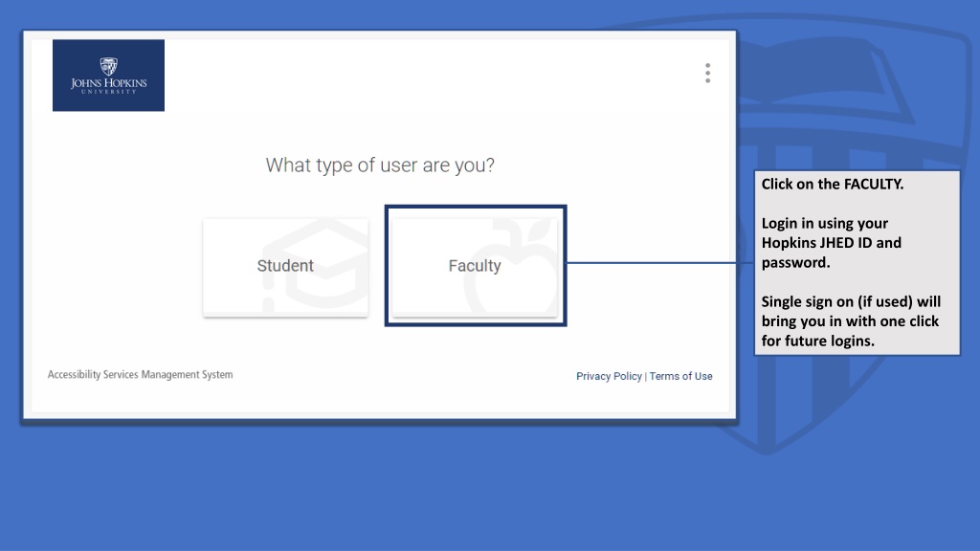This screenshot has width=980, height=551.
Task: Select the Faculty user type card
Action: click(475, 268)
